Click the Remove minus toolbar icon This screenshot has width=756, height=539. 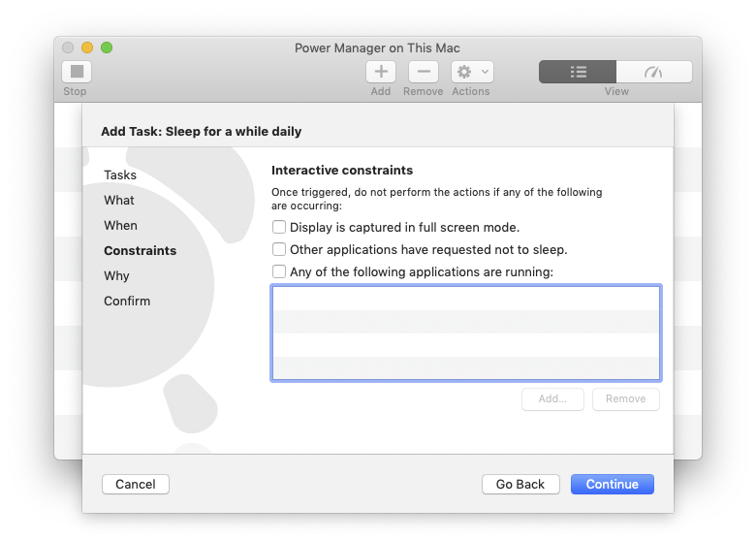point(424,72)
